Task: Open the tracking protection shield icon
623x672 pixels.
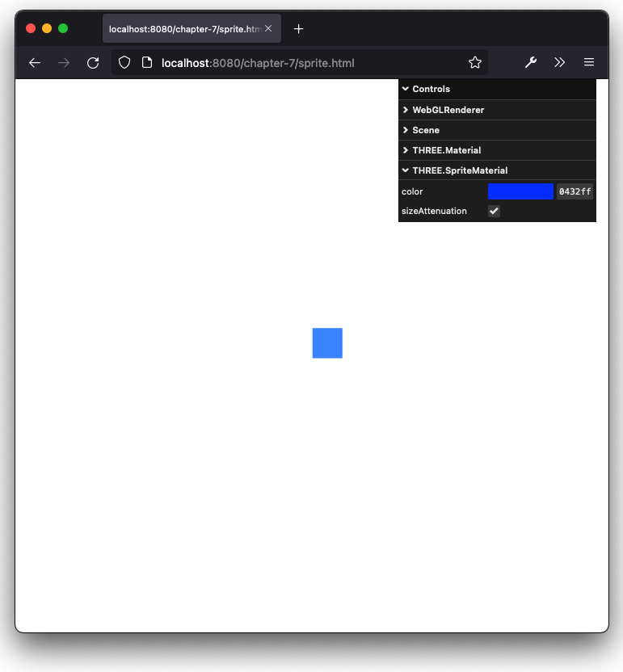Action: (124, 62)
